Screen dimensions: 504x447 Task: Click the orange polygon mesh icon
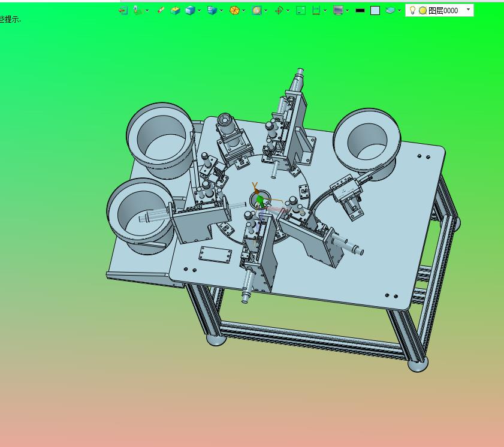[234, 11]
